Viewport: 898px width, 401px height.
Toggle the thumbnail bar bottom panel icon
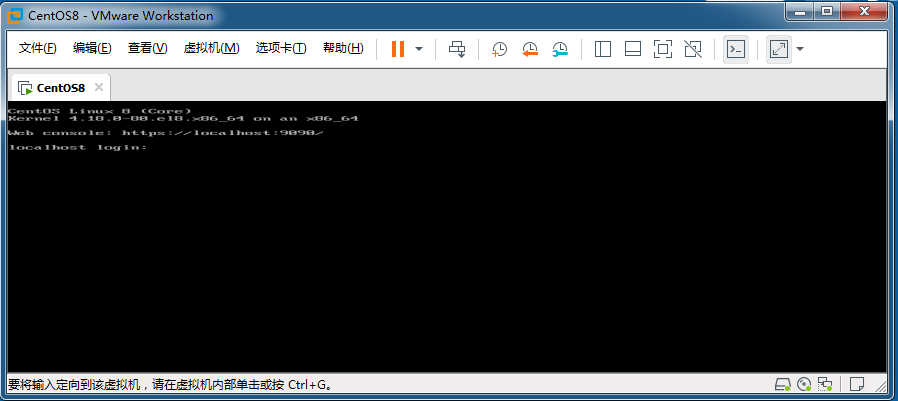(632, 49)
